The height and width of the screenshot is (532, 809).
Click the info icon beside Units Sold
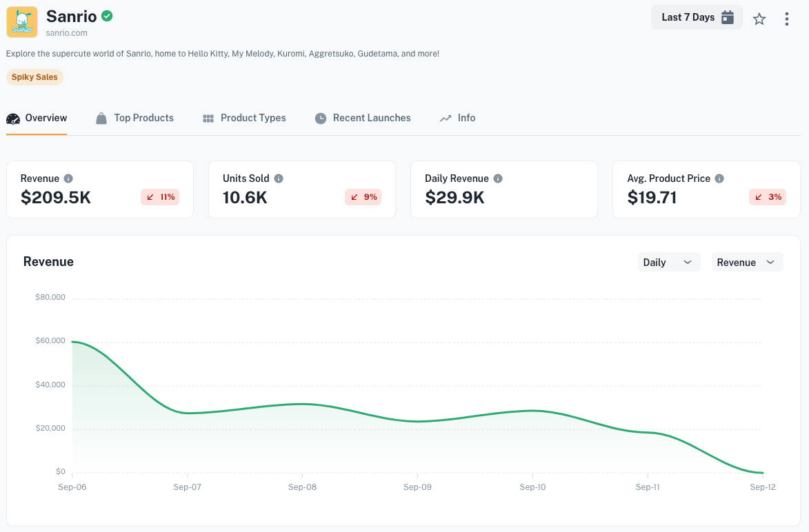279,178
